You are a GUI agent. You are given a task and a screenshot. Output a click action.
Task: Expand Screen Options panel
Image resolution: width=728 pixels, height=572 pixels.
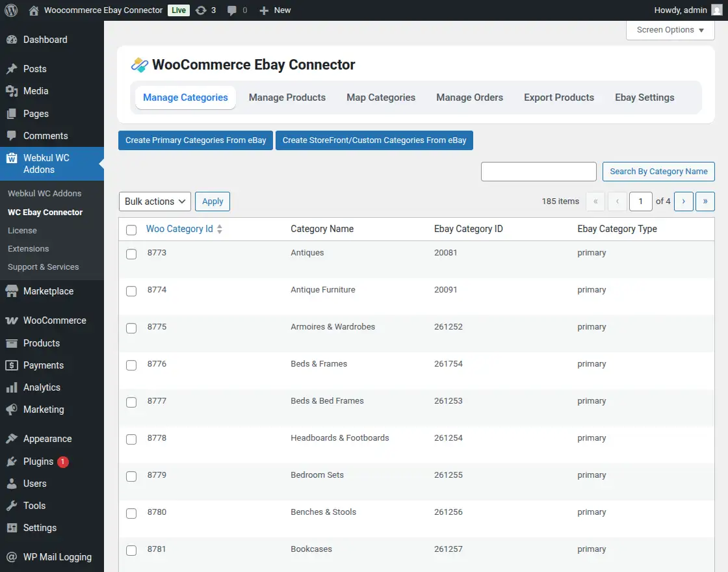[670, 30]
